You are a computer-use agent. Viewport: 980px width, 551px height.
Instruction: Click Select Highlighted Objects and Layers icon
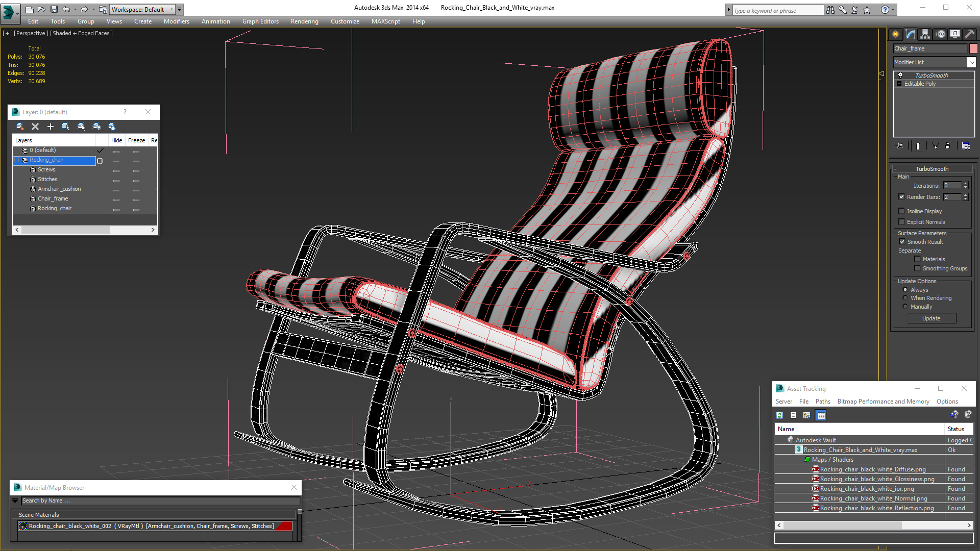[66, 127]
